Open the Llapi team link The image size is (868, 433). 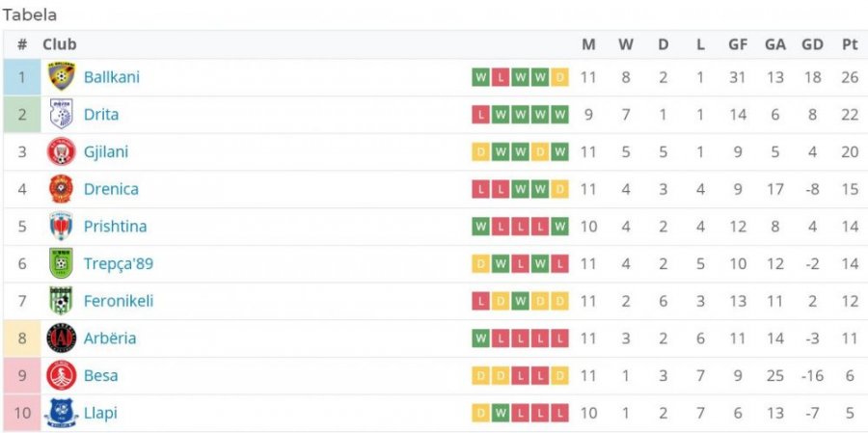pos(100,413)
